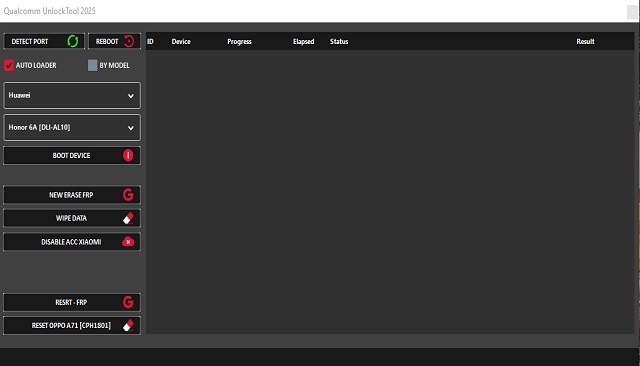
Task: Uncheck the Auto Loader checkbox
Action: (9, 65)
